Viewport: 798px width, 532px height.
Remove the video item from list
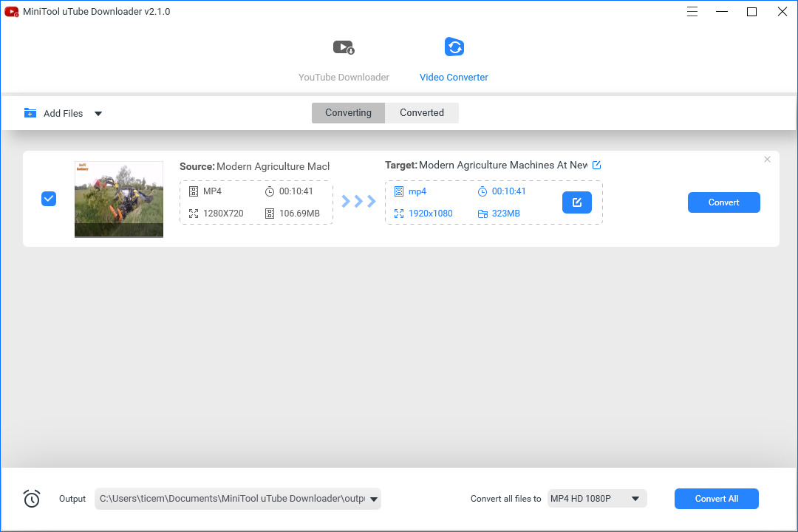coord(767,160)
